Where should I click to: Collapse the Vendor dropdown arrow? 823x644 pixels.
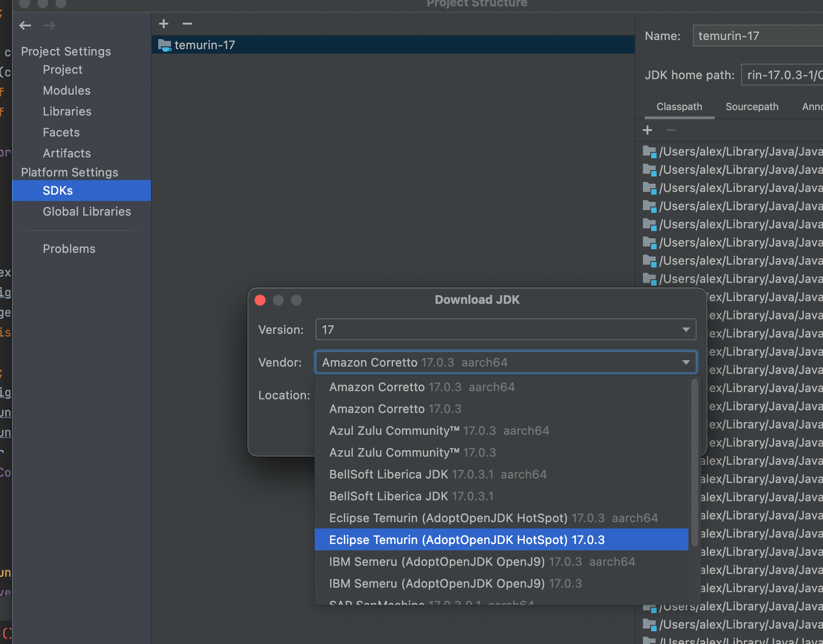coord(686,362)
